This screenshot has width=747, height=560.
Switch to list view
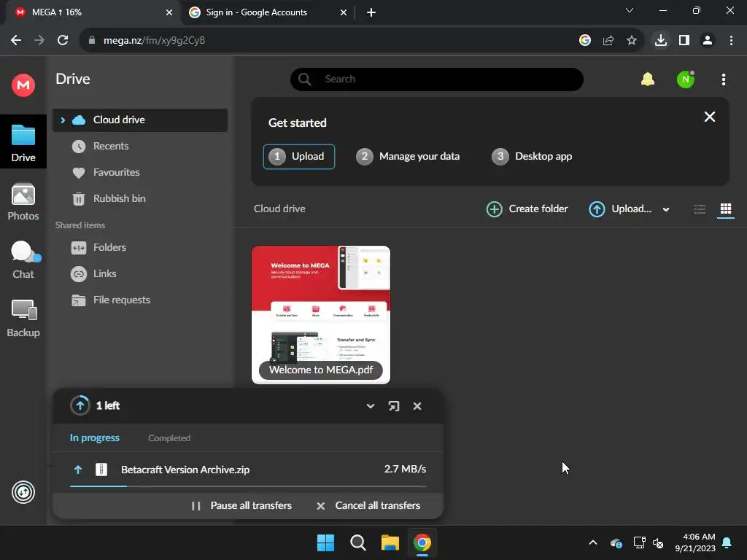click(700, 209)
